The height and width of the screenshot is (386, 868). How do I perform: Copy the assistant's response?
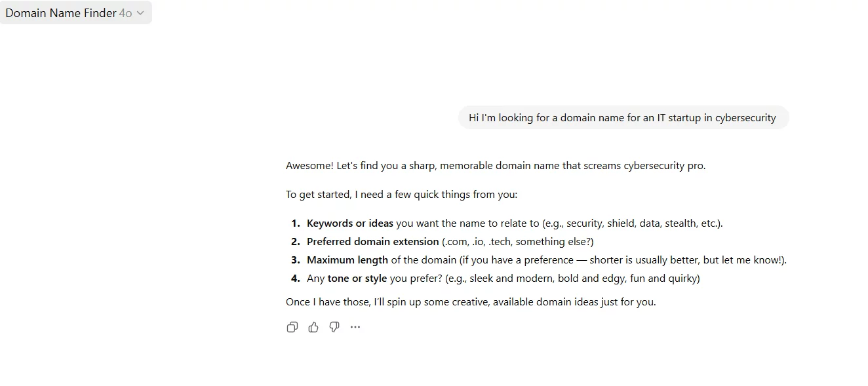click(292, 327)
